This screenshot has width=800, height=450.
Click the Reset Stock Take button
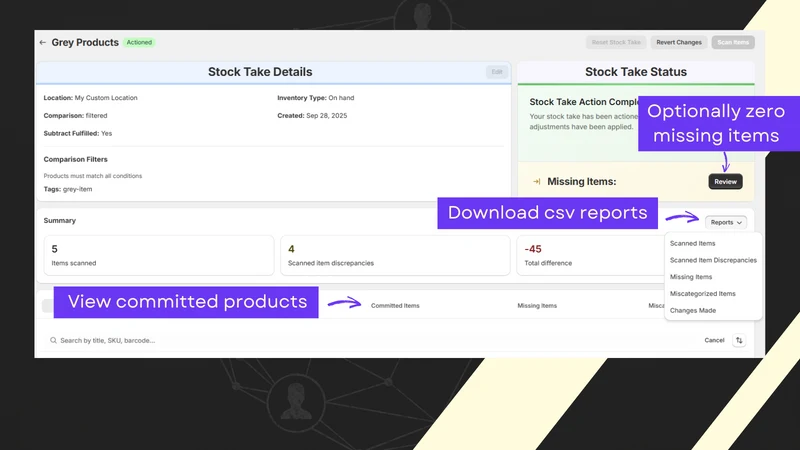pyautogui.click(x=616, y=42)
